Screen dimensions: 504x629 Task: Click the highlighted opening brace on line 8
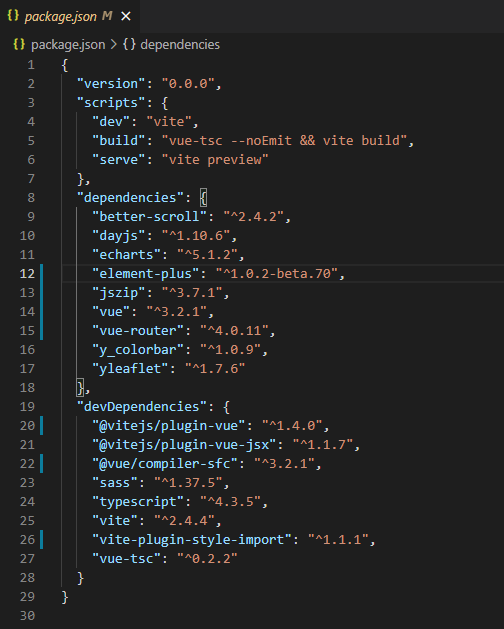tap(203, 198)
